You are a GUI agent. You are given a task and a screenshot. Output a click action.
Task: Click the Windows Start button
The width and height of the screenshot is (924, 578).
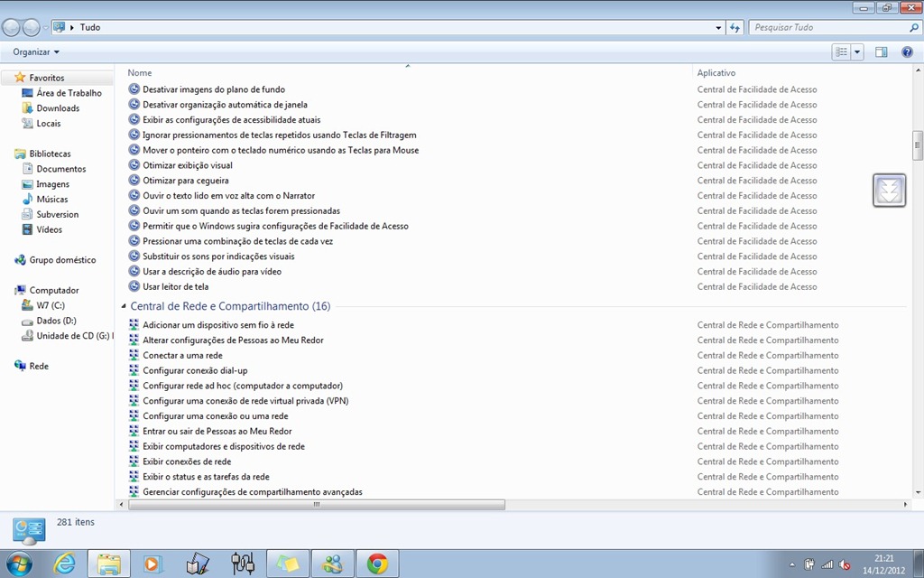click(x=18, y=564)
